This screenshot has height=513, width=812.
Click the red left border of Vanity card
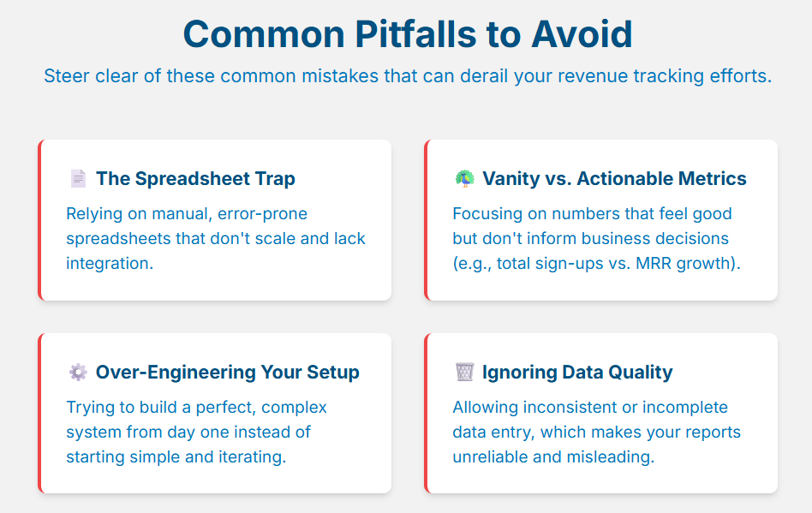click(427, 220)
